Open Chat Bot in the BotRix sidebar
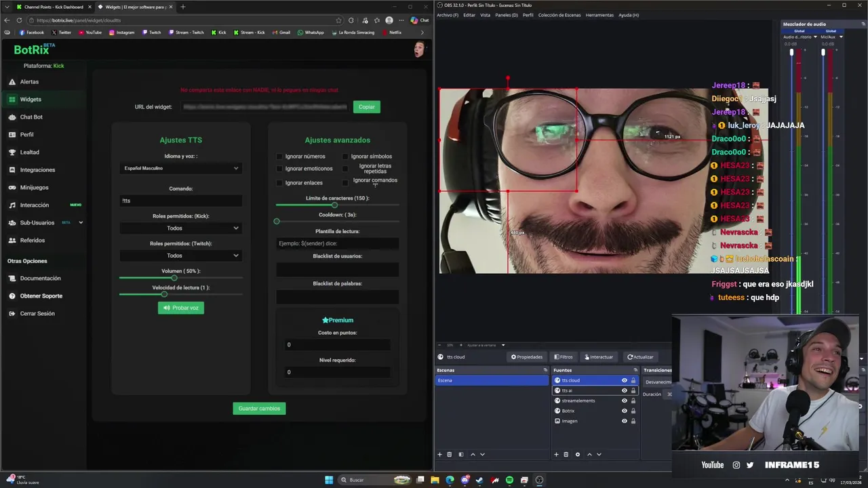 [31, 117]
